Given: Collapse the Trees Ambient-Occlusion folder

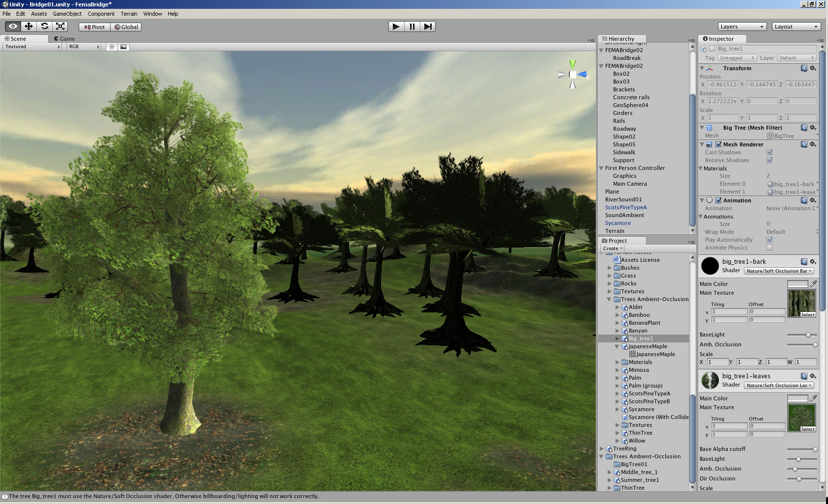Looking at the screenshot, I should pos(609,299).
